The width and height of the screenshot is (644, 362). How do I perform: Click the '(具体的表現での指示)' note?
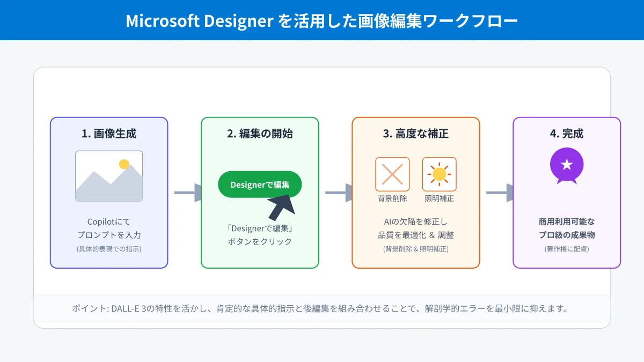[109, 249]
